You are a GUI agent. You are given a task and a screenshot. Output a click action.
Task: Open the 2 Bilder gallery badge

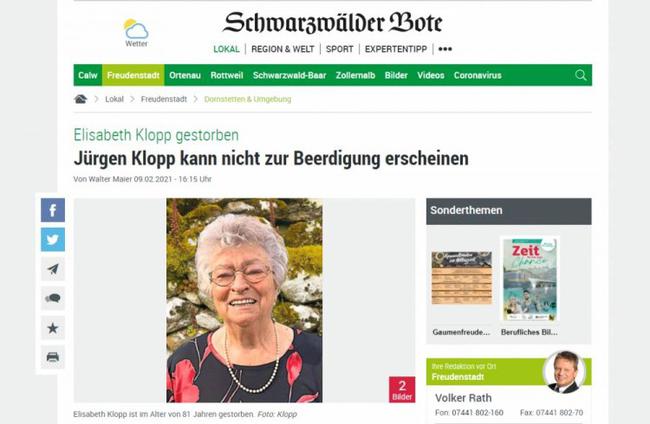[402, 390]
